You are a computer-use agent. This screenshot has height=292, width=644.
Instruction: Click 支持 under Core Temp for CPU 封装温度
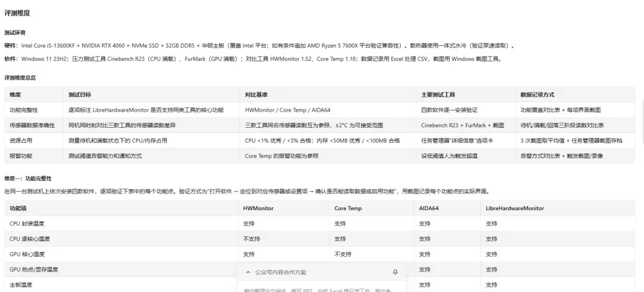pos(340,224)
